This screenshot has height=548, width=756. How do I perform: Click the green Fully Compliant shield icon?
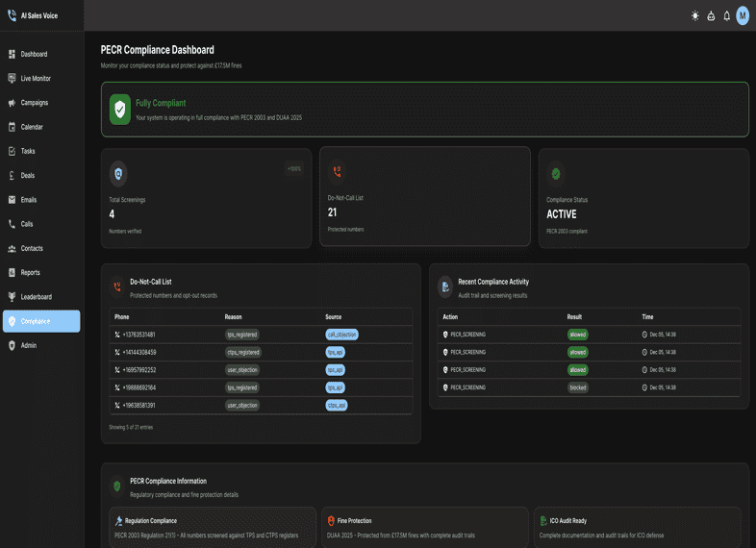pyautogui.click(x=120, y=110)
